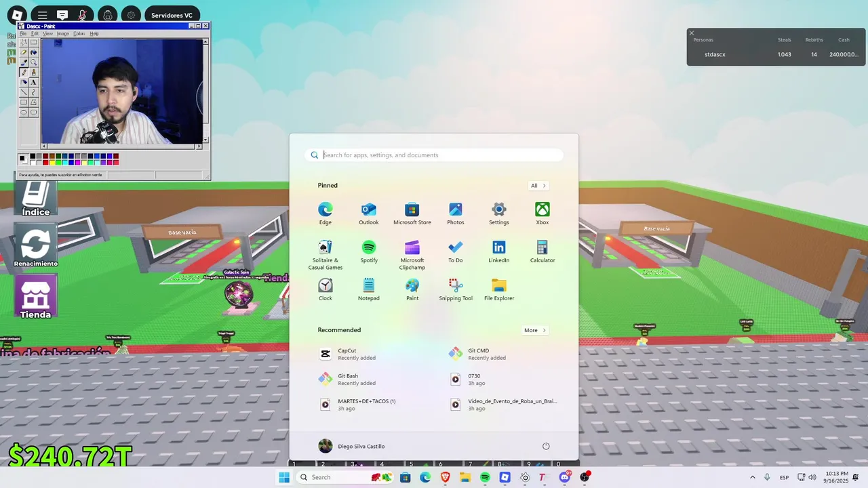Open the Edge pinned app
868x488 pixels.
[325, 213]
